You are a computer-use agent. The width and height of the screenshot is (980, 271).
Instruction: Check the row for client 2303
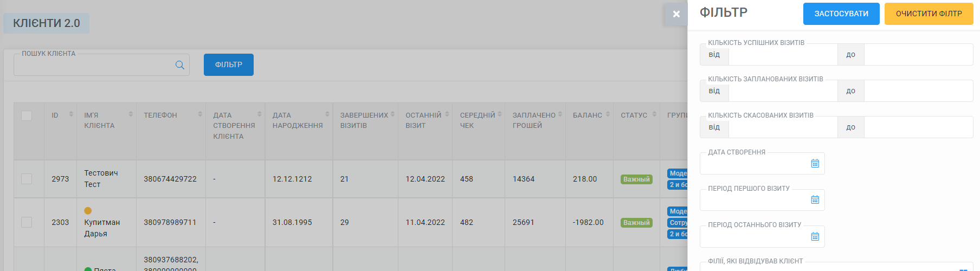(x=27, y=222)
